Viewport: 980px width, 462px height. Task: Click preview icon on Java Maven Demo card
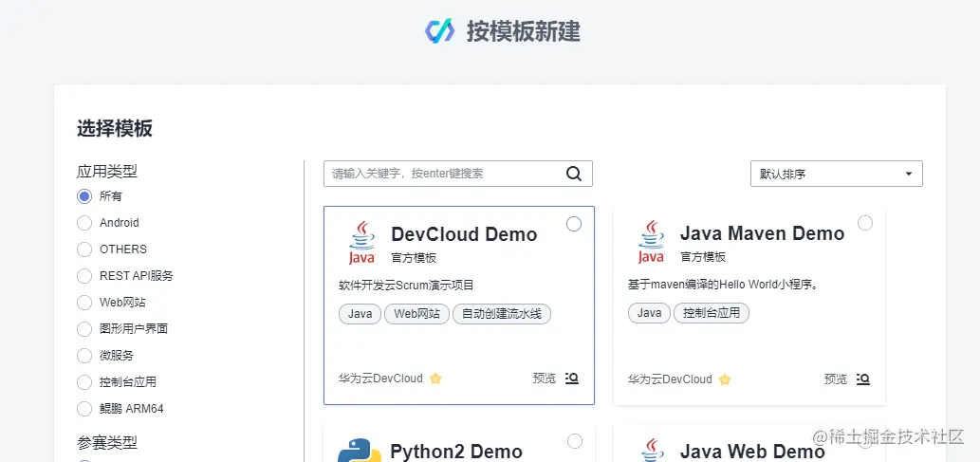pyautogui.click(x=863, y=379)
